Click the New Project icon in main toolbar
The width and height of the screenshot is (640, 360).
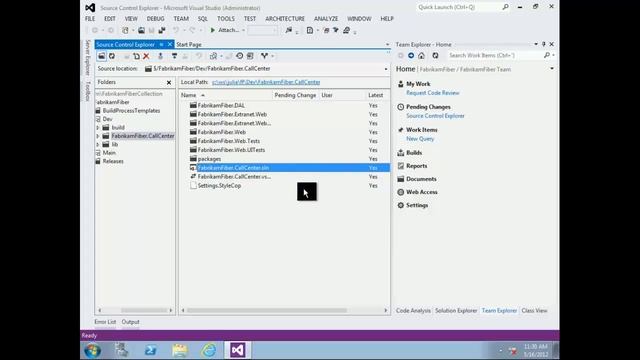[x=126, y=30]
